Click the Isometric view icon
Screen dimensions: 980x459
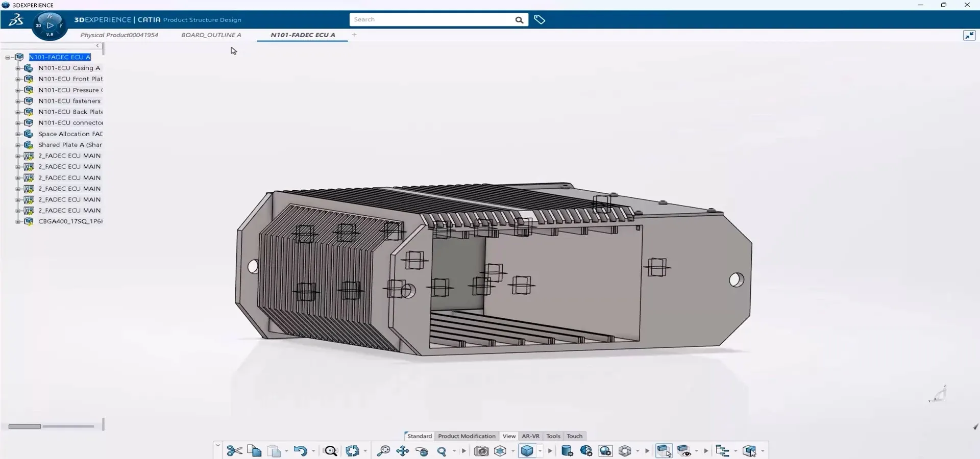(x=500, y=451)
